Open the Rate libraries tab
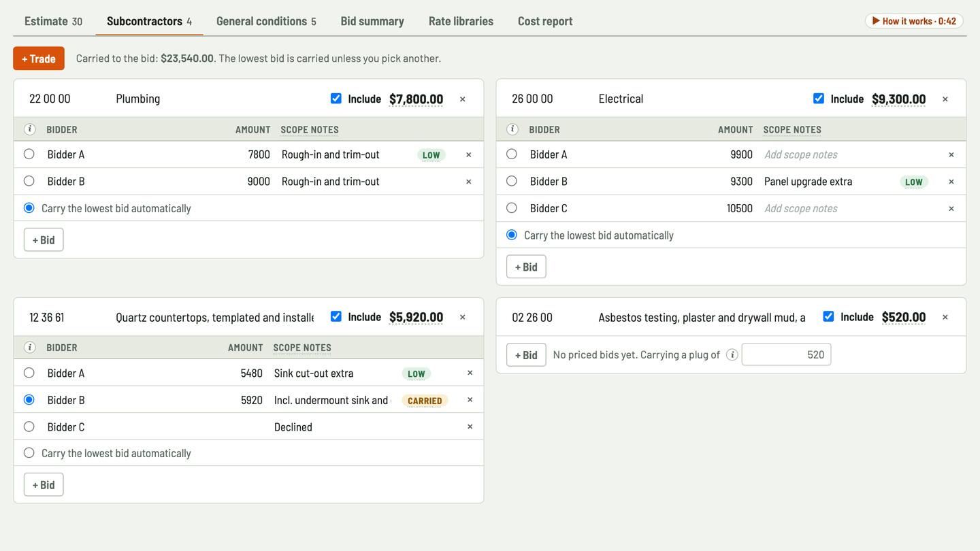 click(x=461, y=21)
